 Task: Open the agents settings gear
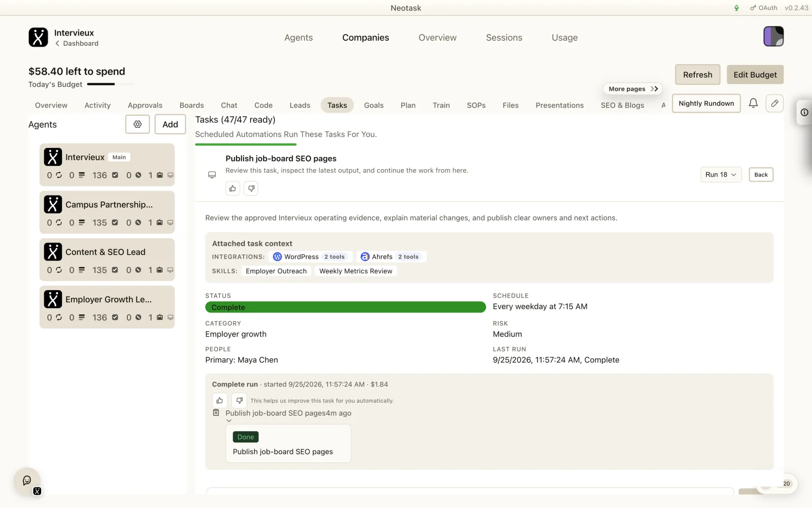(x=138, y=124)
